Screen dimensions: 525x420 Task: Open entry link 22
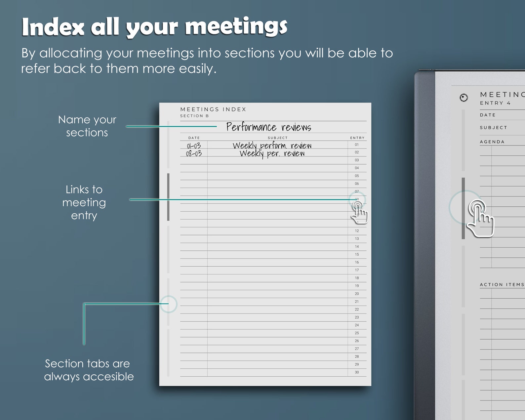coord(357,310)
